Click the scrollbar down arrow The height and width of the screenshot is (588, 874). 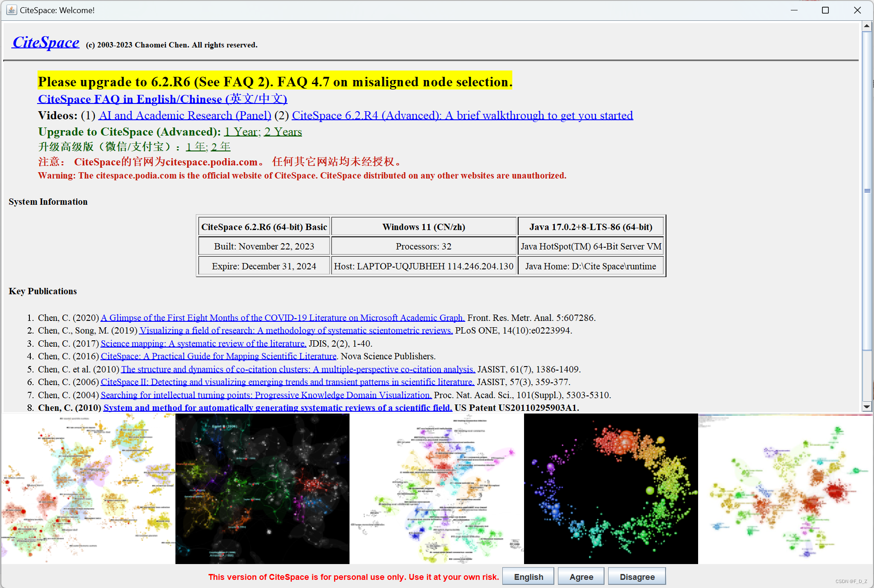click(867, 407)
